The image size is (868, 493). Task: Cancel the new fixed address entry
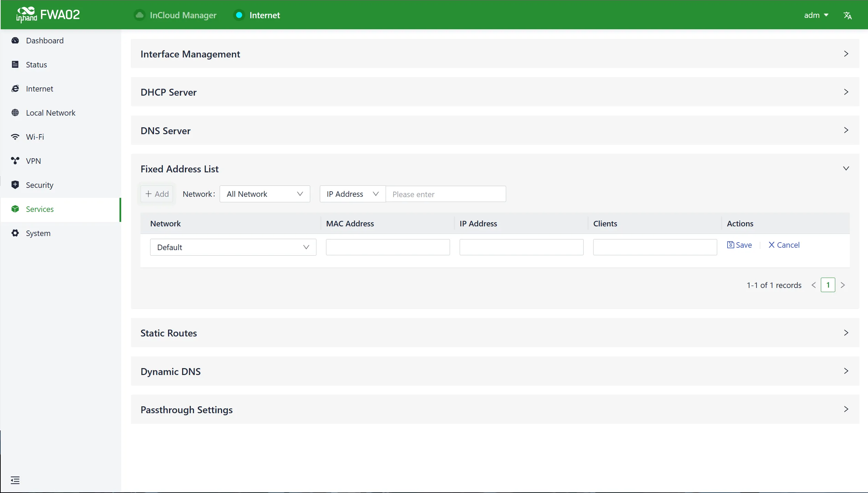[x=784, y=245]
